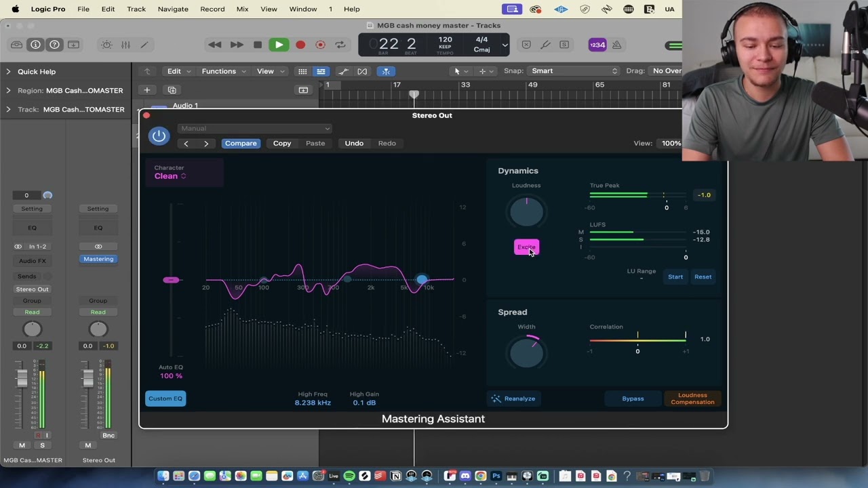Open the Editors pencil icon
868x488 pixels.
(144, 45)
